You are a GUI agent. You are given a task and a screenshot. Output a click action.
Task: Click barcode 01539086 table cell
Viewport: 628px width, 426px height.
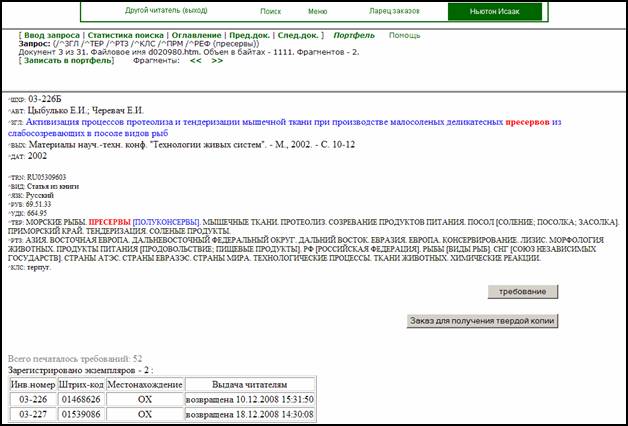tap(83, 413)
